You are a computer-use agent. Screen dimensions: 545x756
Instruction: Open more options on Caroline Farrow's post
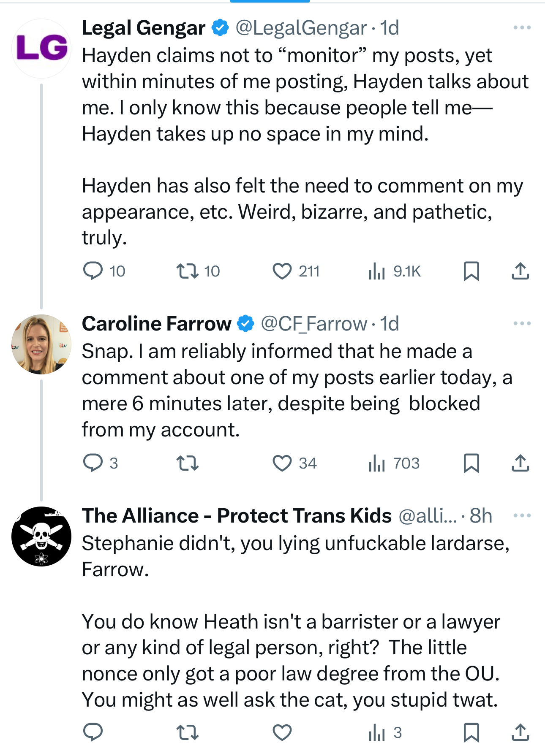pyautogui.click(x=522, y=324)
